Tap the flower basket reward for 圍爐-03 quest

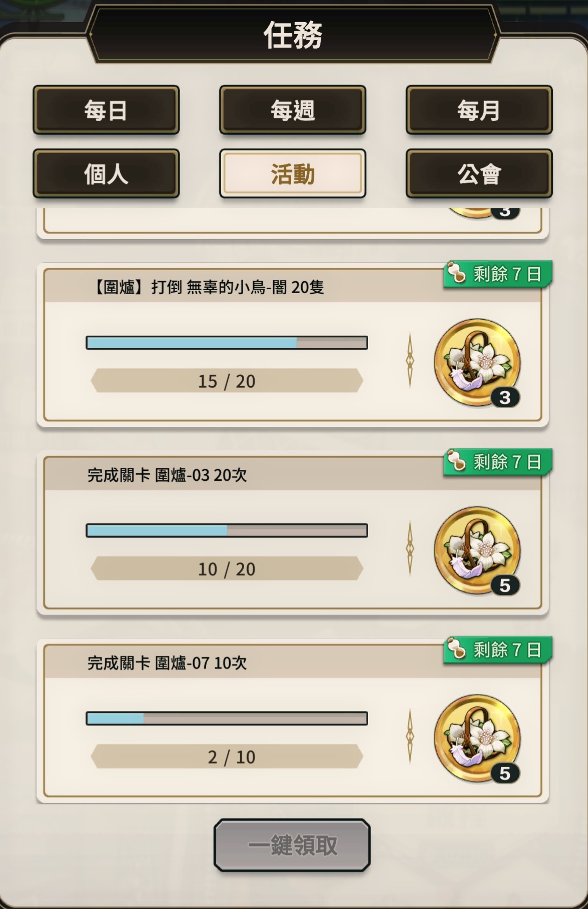(x=477, y=550)
